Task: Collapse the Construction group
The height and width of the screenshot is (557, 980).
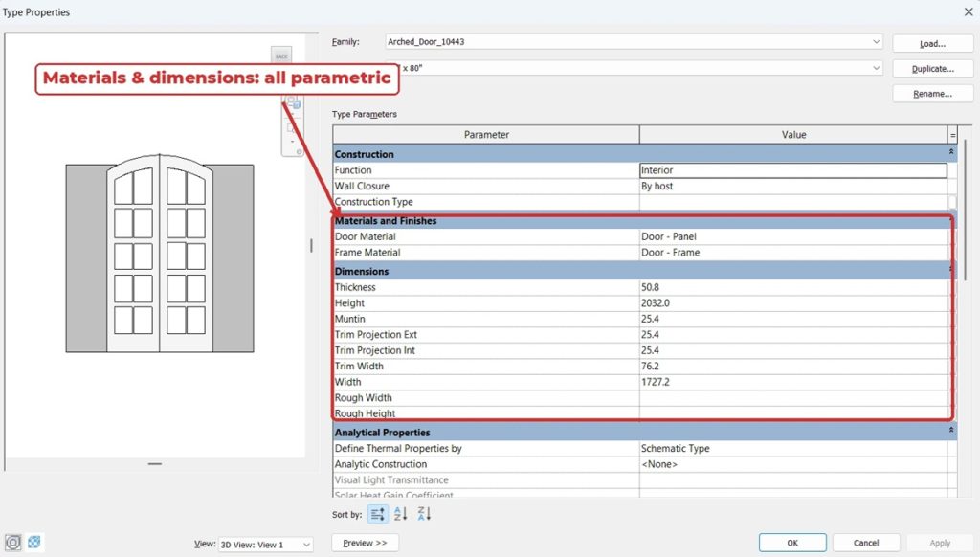Action: click(x=951, y=152)
